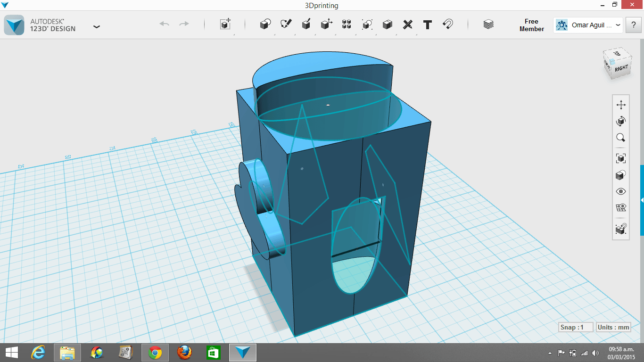Toggle the snapping icon in navigation bar
The image size is (644, 362).
click(621, 229)
